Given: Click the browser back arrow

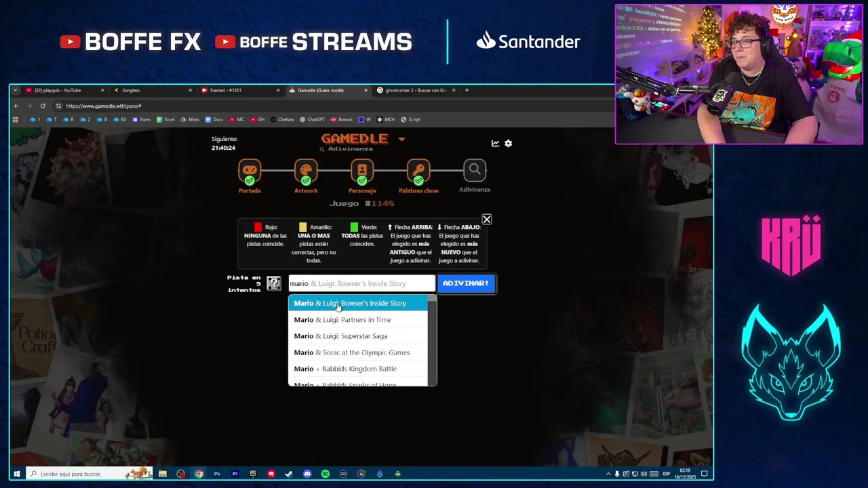Looking at the screenshot, I should (16, 106).
